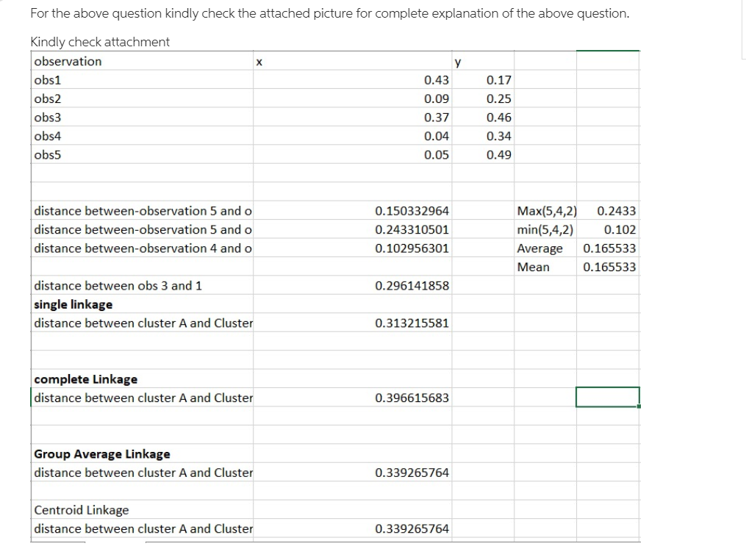Select 0.165533 value beside Mean
The height and width of the screenshot is (560, 746).
click(x=608, y=267)
